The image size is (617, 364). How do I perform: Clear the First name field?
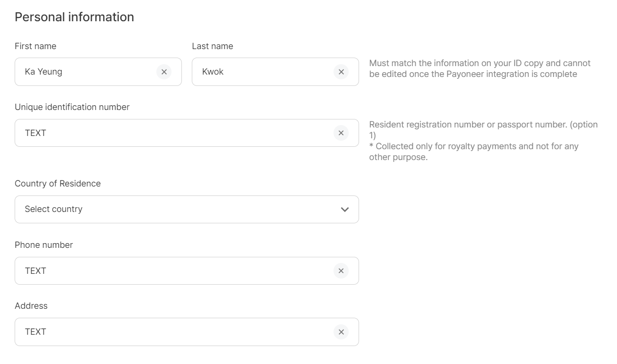[164, 72]
